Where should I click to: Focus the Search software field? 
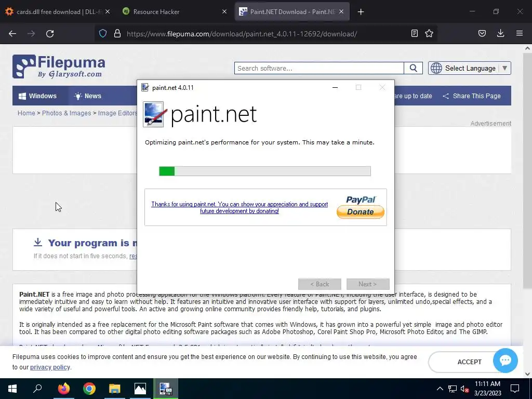click(x=319, y=68)
